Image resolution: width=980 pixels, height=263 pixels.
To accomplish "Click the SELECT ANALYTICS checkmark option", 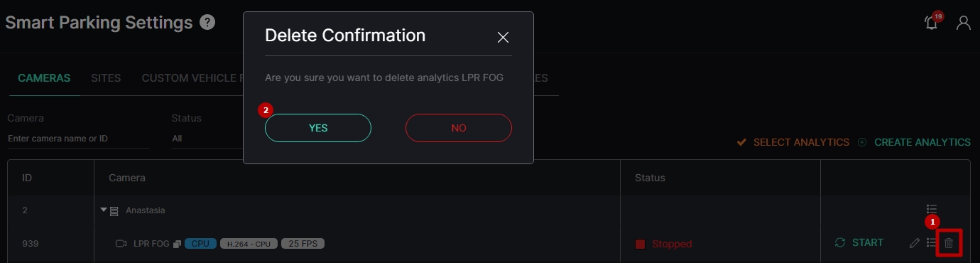I will 793,142.
